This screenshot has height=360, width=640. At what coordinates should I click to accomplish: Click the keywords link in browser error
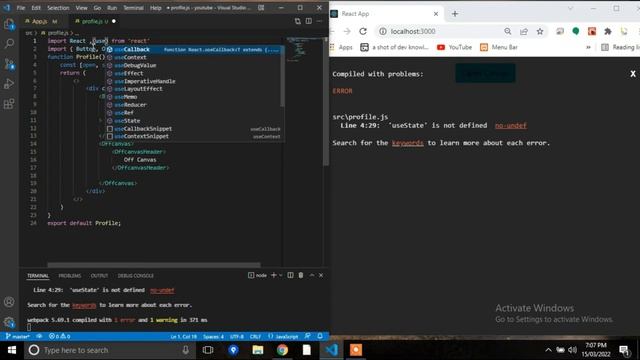pyautogui.click(x=407, y=143)
